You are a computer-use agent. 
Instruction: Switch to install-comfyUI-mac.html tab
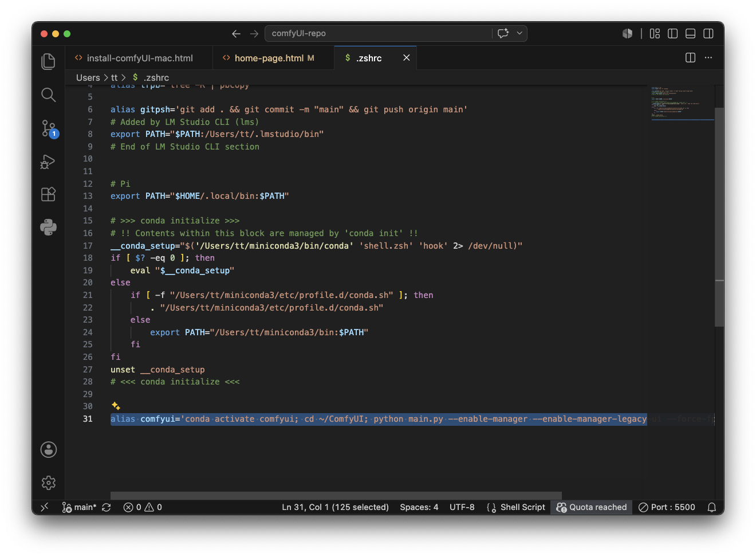point(139,58)
